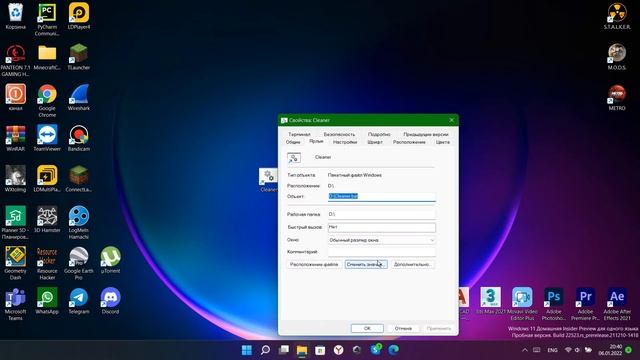Switch to the Общие tab

coord(293,142)
